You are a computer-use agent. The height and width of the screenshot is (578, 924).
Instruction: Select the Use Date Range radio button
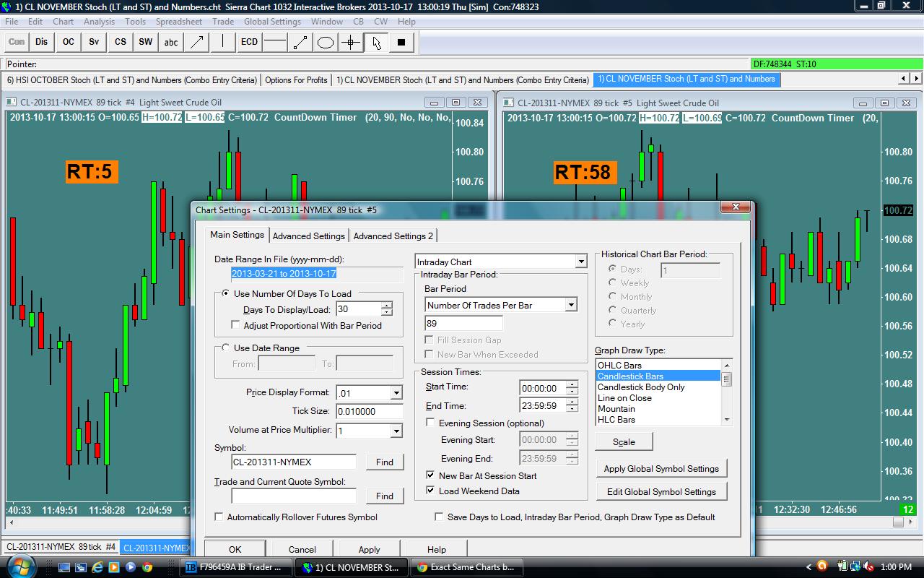[x=225, y=348]
